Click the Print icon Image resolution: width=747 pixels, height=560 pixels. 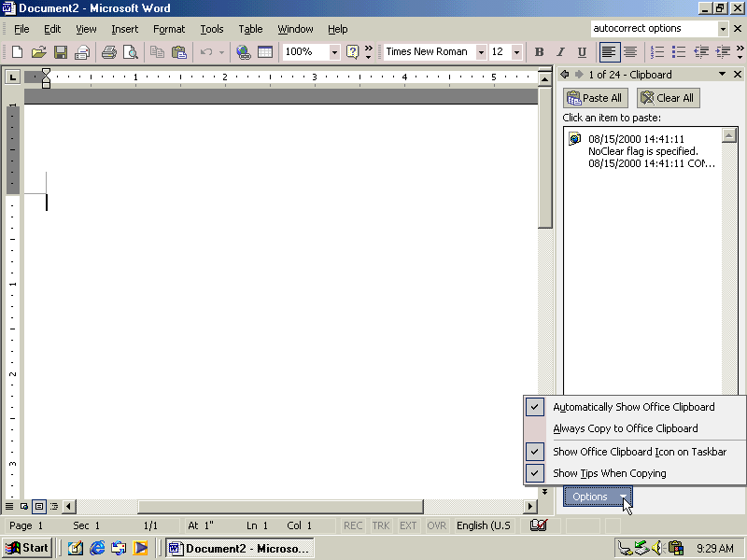coord(108,52)
